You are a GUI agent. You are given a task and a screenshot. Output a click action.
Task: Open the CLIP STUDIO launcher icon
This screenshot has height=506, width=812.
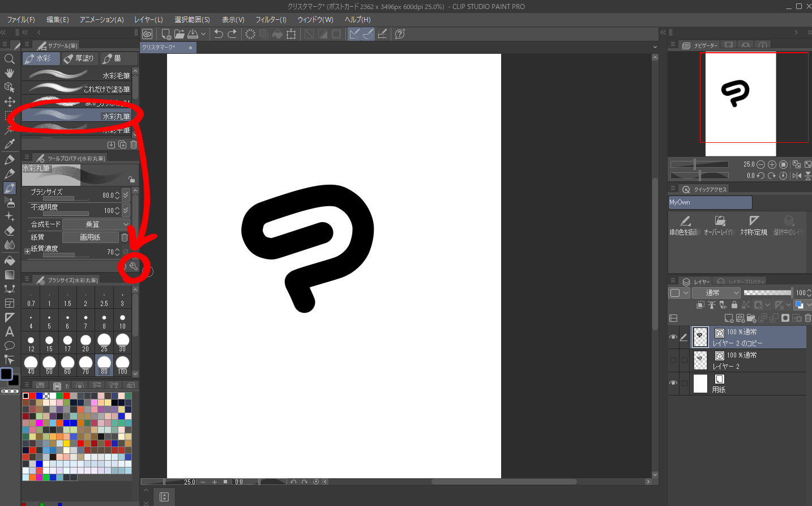(x=147, y=34)
